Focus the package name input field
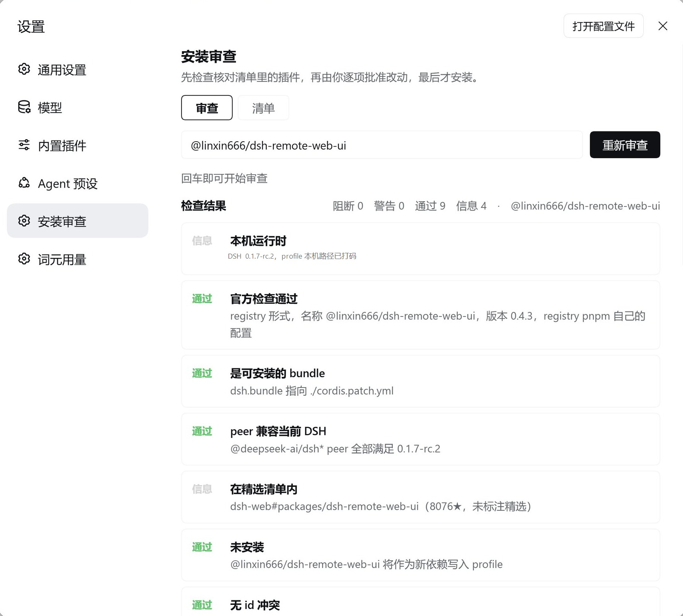The height and width of the screenshot is (616, 683). point(382,145)
